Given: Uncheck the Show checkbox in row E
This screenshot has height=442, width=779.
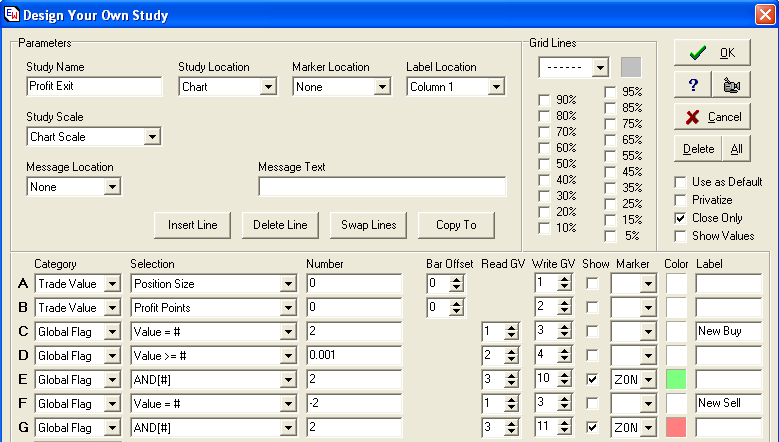Looking at the screenshot, I should click(593, 380).
